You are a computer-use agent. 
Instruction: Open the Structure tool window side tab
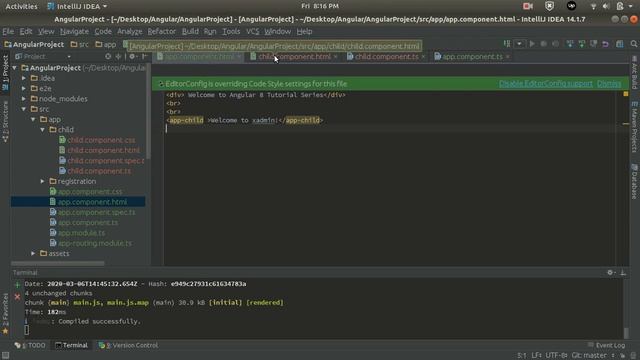(5, 122)
